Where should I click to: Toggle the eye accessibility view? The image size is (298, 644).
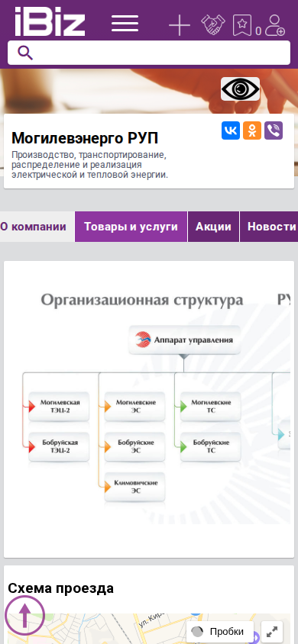click(241, 89)
